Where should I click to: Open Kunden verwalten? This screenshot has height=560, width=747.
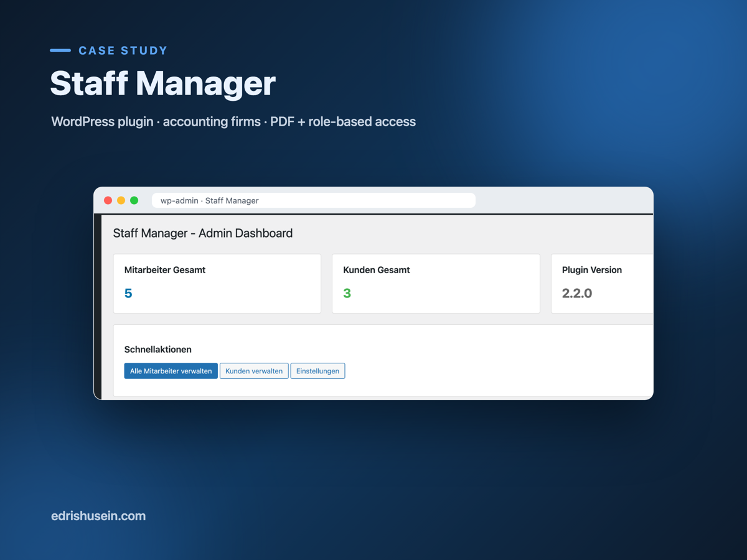point(254,371)
